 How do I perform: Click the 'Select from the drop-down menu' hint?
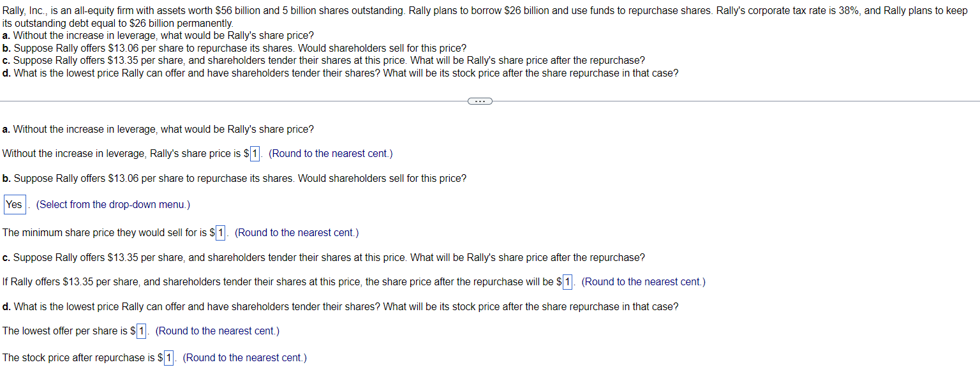click(113, 205)
